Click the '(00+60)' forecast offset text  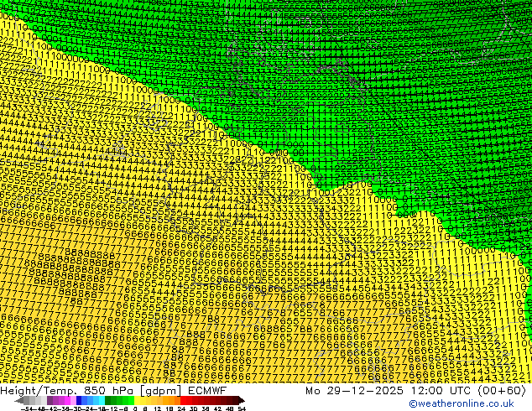pos(502,391)
